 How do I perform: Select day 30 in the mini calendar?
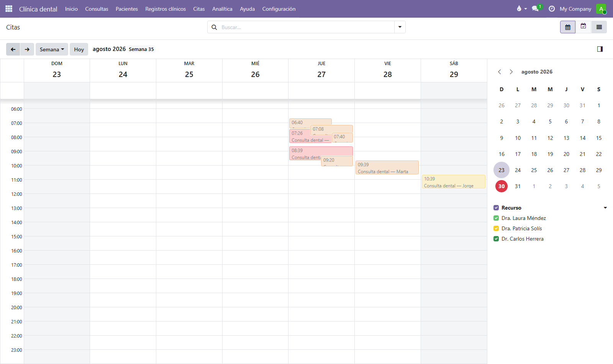coord(502,186)
